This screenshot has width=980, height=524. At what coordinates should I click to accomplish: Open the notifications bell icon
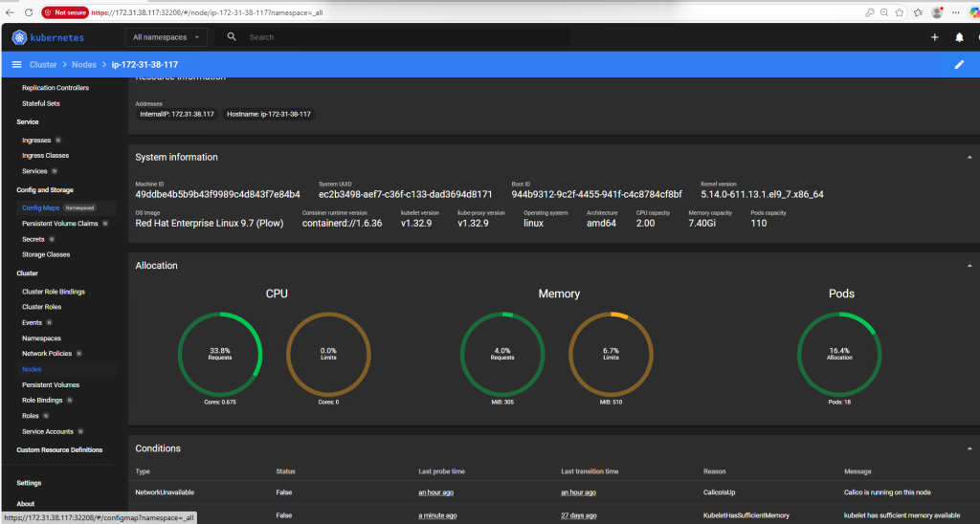click(x=959, y=37)
